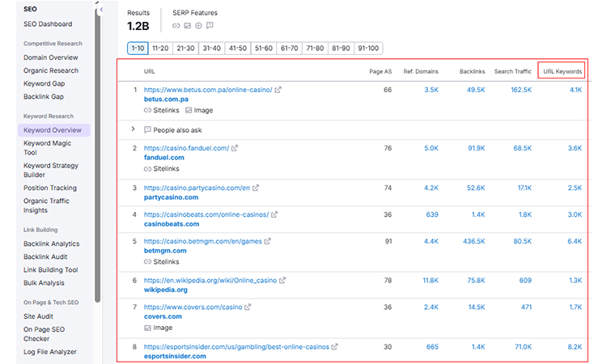Open Organic Research in sidebar
Image resolution: width=607 pixels, height=364 pixels.
coord(51,70)
